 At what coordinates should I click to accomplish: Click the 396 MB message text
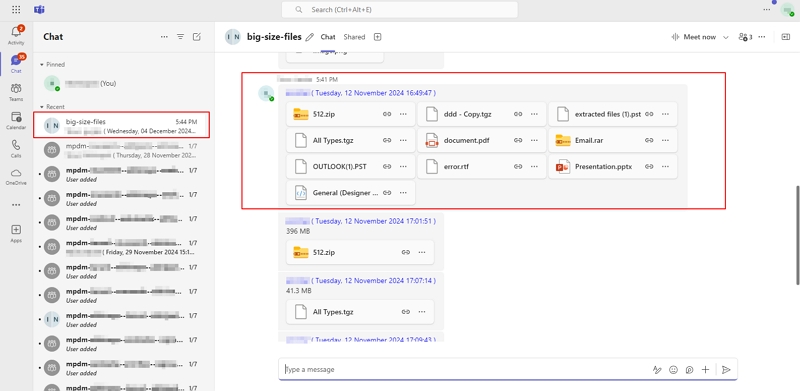point(298,231)
